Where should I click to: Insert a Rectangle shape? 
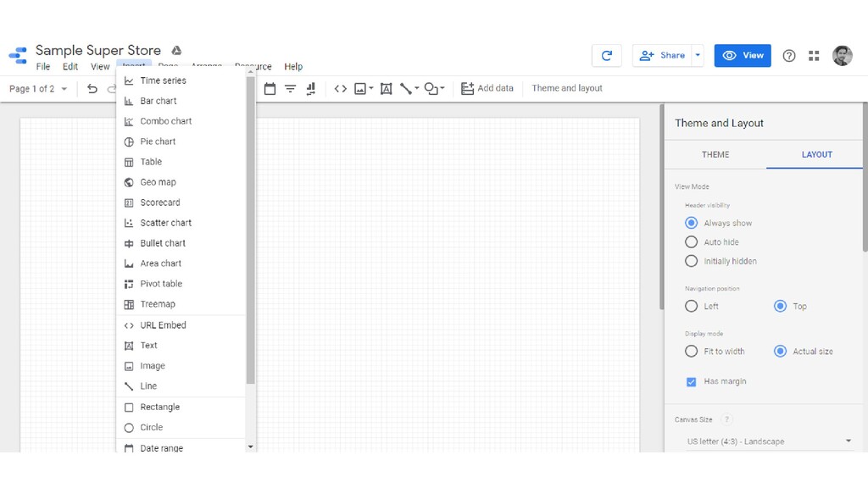coord(181,408)
